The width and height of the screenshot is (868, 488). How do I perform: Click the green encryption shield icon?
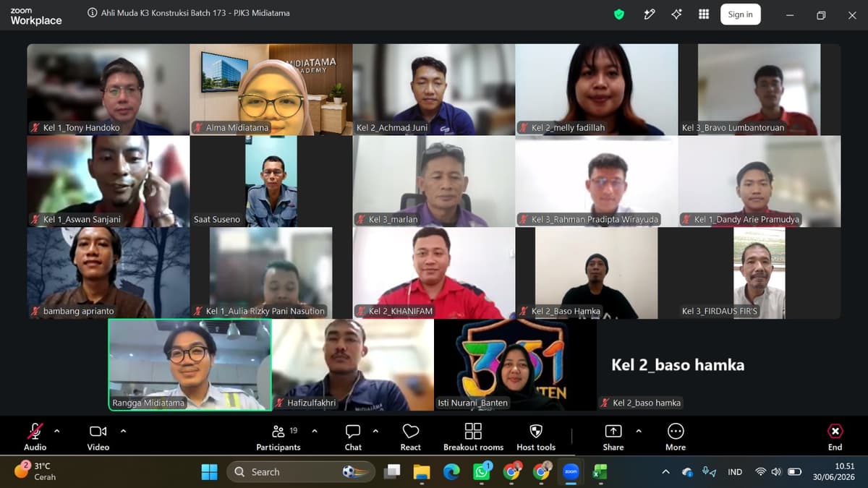pyautogui.click(x=619, y=14)
